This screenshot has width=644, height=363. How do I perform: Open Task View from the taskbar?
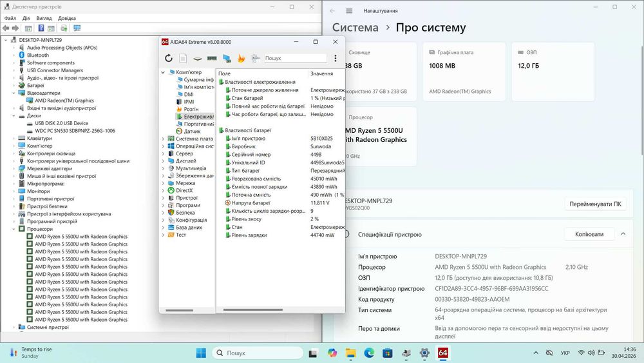(313, 353)
